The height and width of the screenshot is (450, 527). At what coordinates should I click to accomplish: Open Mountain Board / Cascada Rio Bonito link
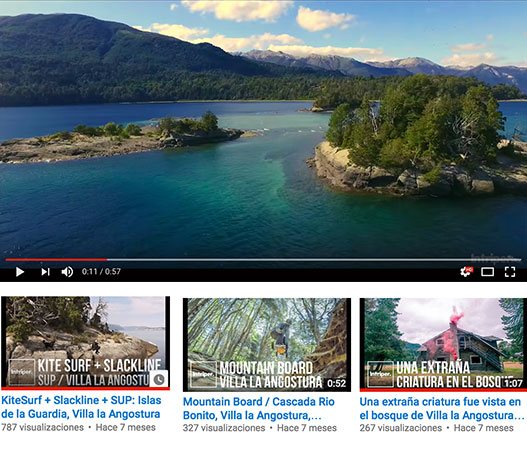coord(259,408)
